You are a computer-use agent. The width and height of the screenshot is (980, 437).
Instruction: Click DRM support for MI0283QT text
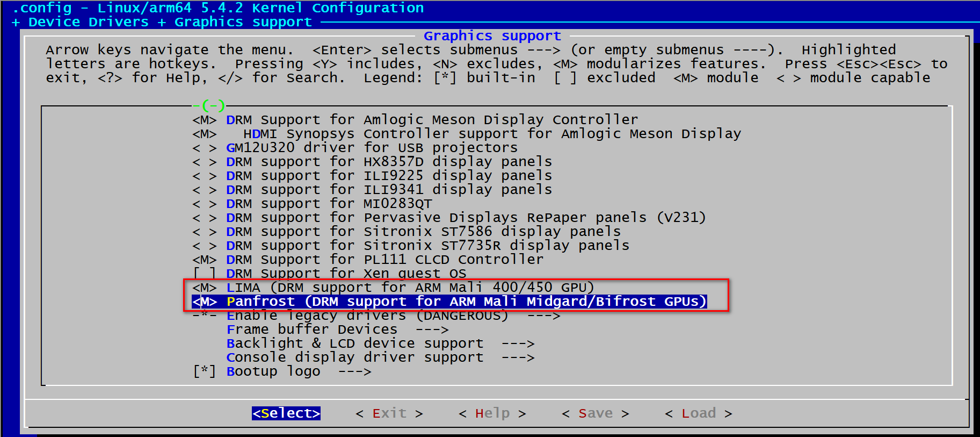(329, 204)
